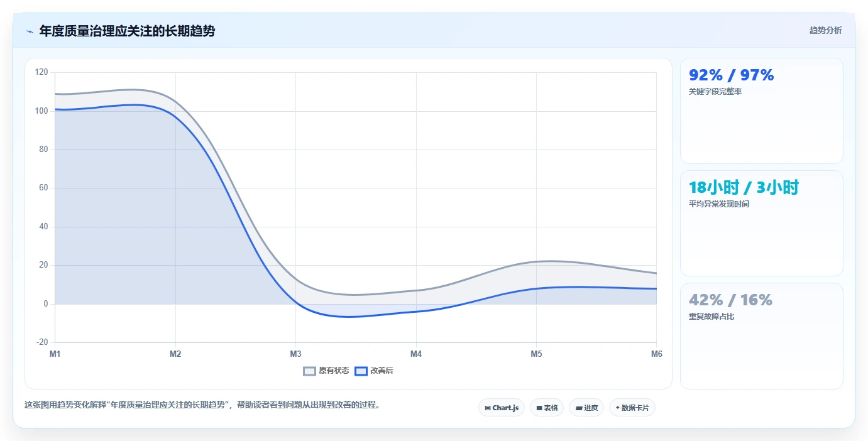Click the 100 y-axis label

[x=41, y=111]
